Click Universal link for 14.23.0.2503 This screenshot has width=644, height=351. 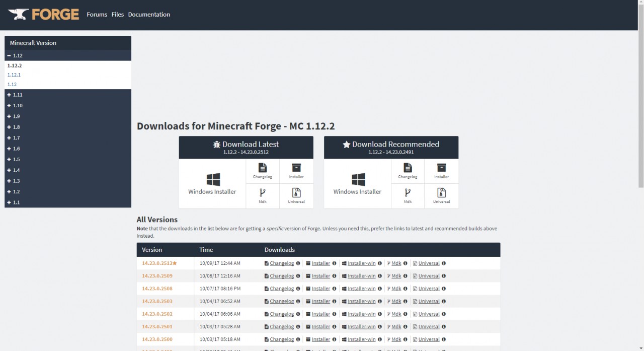(x=429, y=301)
